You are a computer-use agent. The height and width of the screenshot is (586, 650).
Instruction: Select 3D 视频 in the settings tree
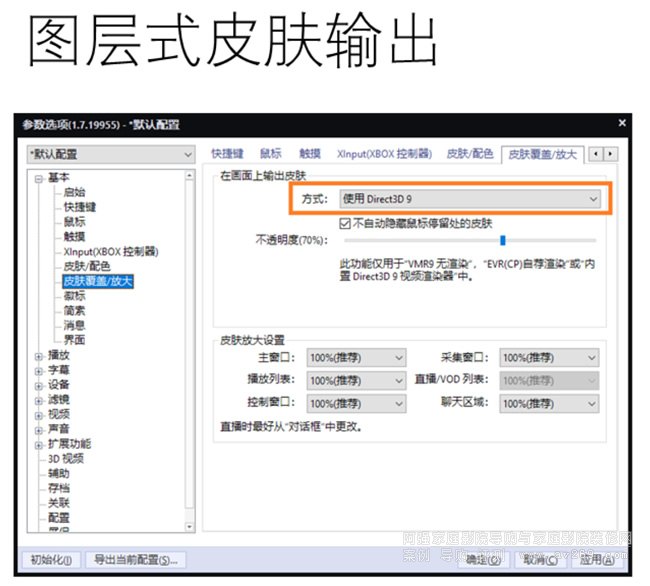tap(66, 459)
